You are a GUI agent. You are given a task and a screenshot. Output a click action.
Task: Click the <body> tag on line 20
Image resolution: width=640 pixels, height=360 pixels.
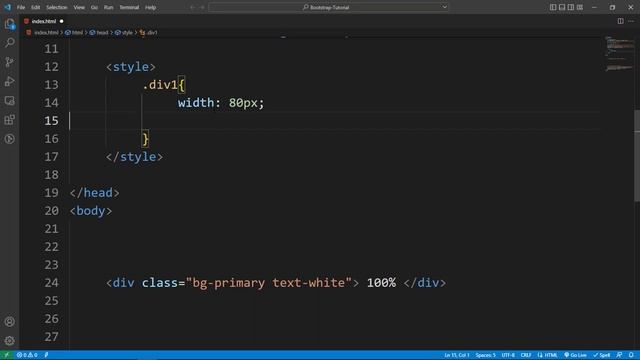[91, 211]
